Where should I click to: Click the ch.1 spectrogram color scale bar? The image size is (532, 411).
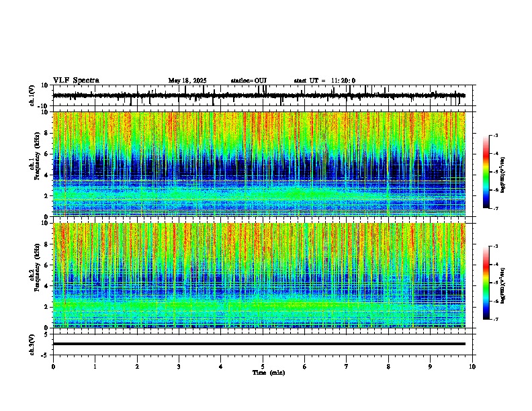pyautogui.click(x=486, y=172)
